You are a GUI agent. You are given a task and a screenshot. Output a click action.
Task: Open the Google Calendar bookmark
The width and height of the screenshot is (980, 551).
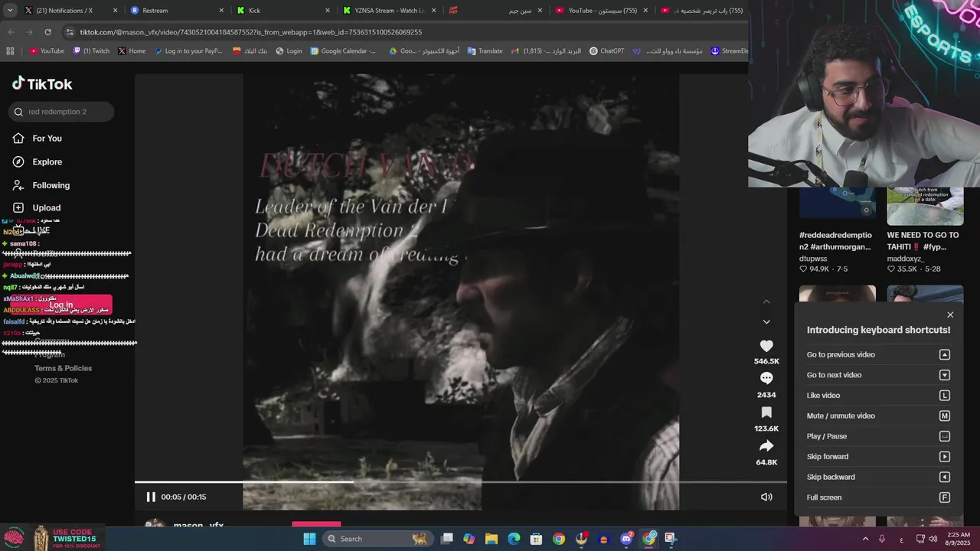(343, 51)
